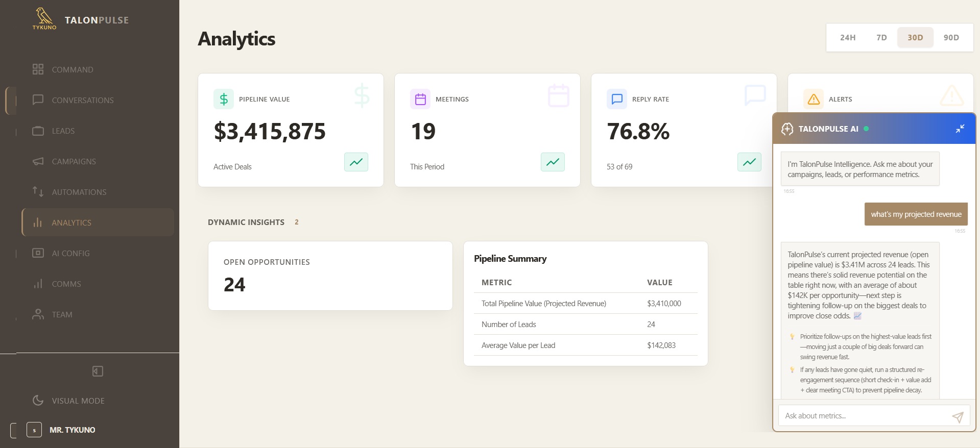Select the 90D time range
The height and width of the screenshot is (448, 980).
(x=951, y=37)
